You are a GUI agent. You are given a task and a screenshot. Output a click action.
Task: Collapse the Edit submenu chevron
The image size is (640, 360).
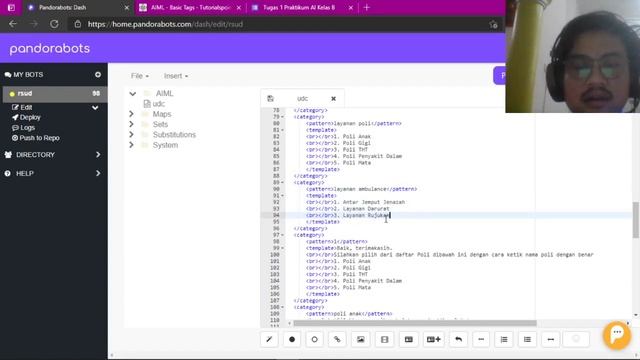[x=95, y=107]
